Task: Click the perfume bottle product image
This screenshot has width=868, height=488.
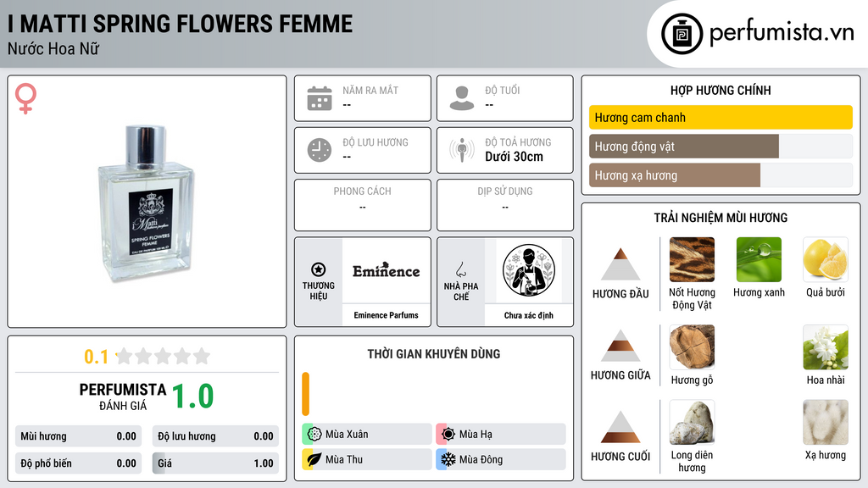Action: point(147,203)
